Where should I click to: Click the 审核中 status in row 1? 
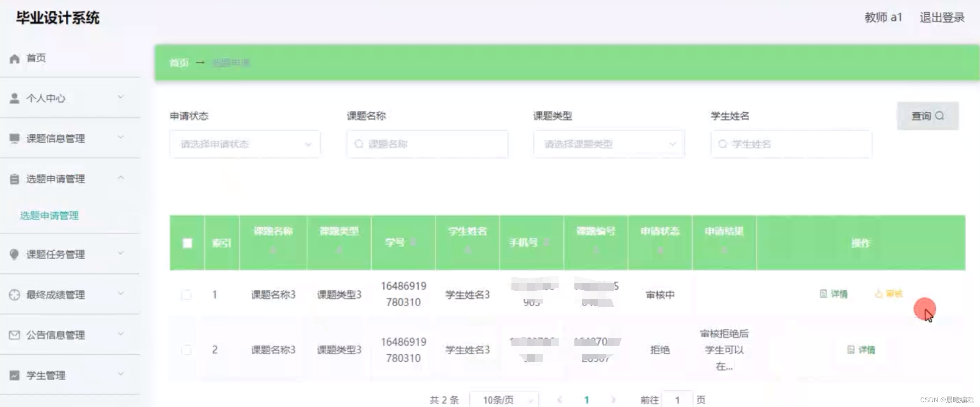[x=660, y=295]
